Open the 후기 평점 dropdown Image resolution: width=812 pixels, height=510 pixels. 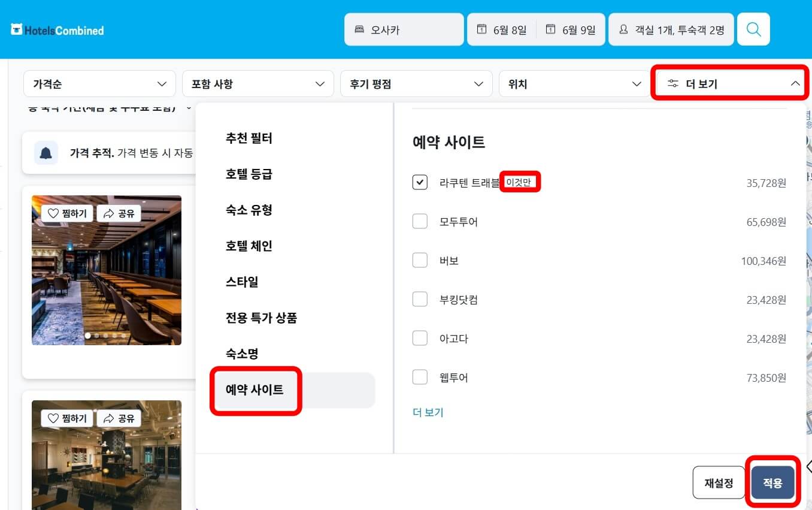(x=416, y=84)
